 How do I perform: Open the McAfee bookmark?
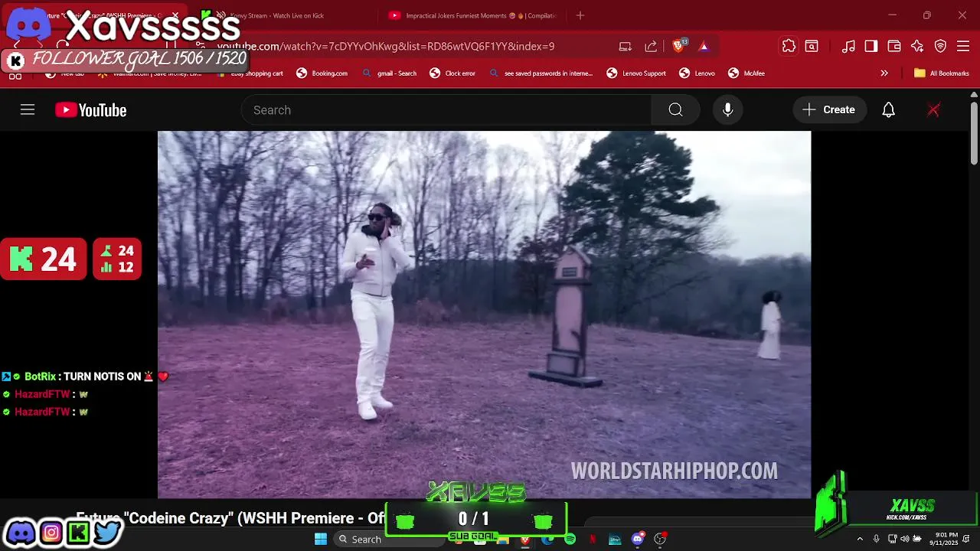pos(746,73)
